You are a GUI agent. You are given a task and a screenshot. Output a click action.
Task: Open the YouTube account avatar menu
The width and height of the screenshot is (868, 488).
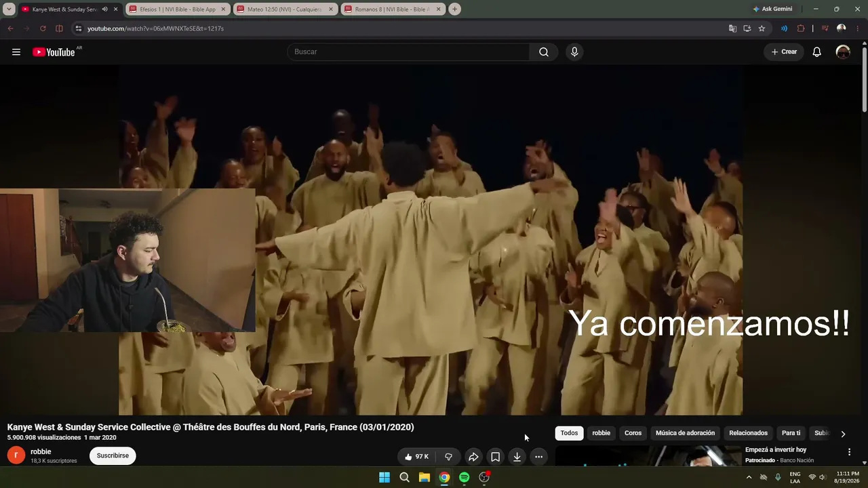[x=843, y=52]
